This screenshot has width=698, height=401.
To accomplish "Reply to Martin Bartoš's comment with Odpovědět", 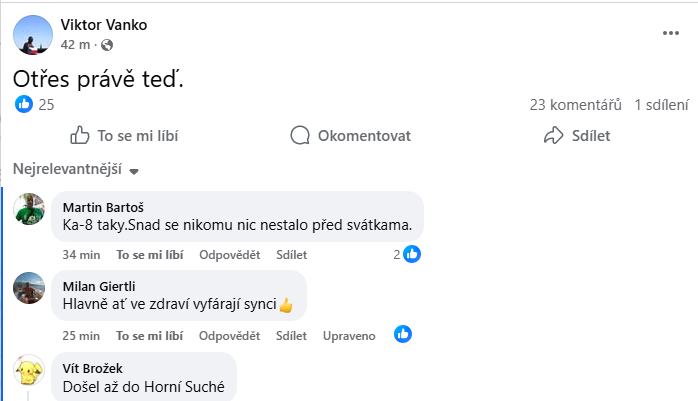I will tap(229, 254).
